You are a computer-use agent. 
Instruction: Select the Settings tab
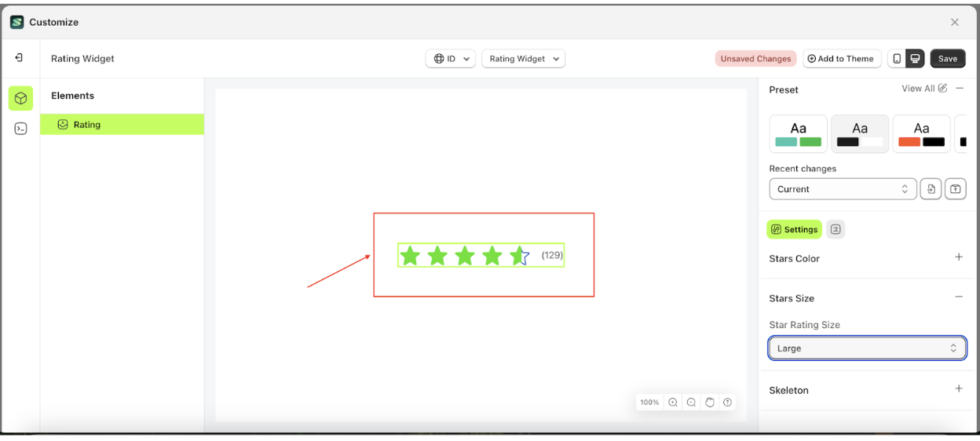(x=794, y=229)
